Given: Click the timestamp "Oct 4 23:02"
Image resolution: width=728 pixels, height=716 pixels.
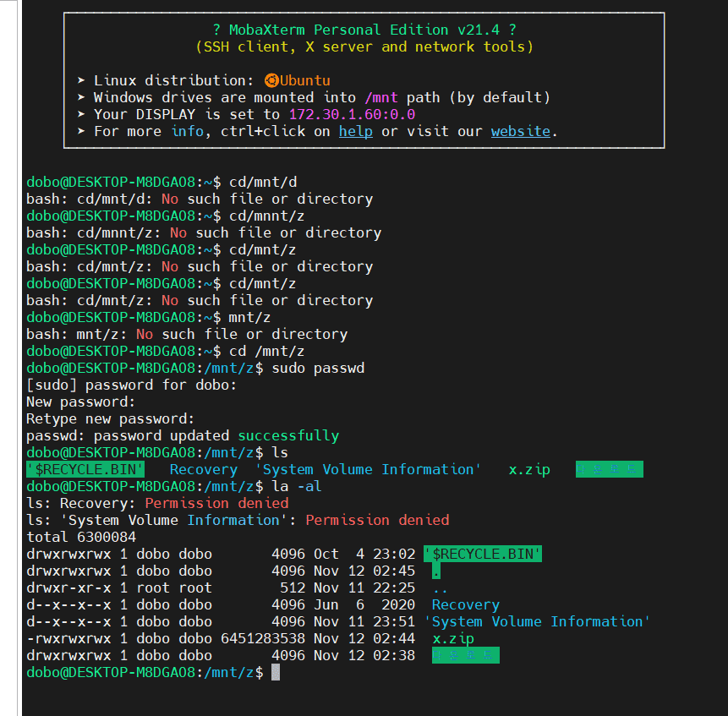Looking at the screenshot, I should [364, 554].
